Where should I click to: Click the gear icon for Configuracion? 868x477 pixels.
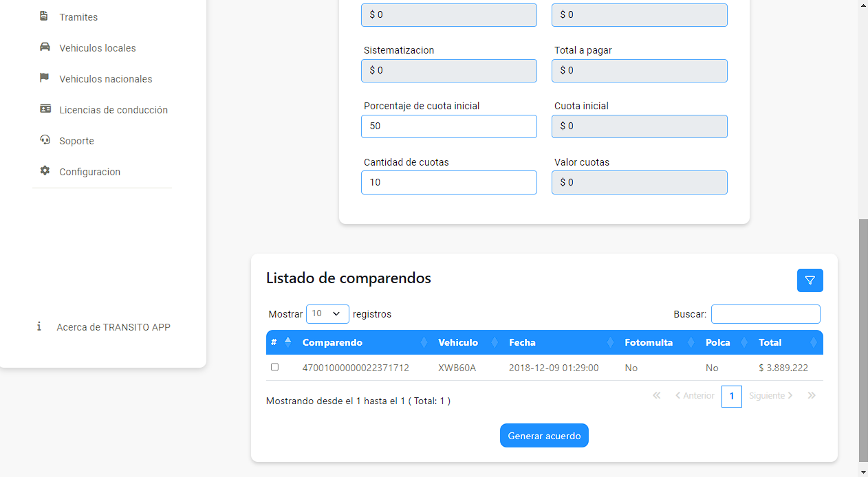[45, 171]
